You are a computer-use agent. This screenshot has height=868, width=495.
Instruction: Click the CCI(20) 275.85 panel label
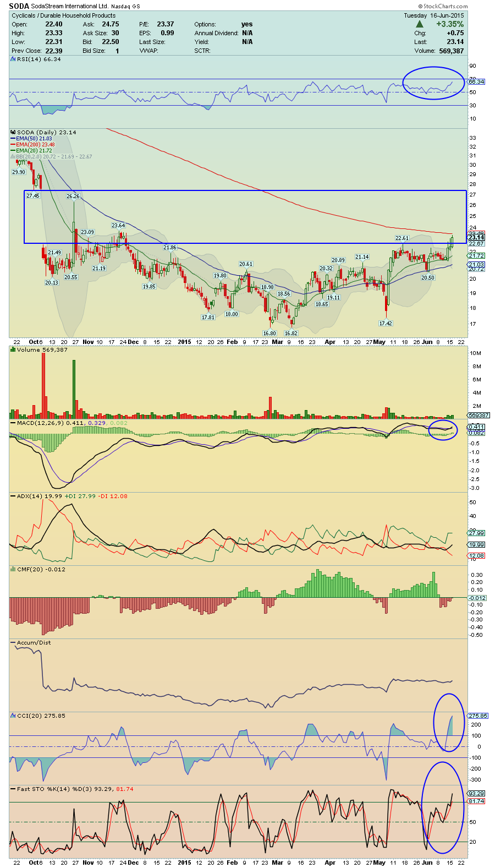(x=41, y=716)
